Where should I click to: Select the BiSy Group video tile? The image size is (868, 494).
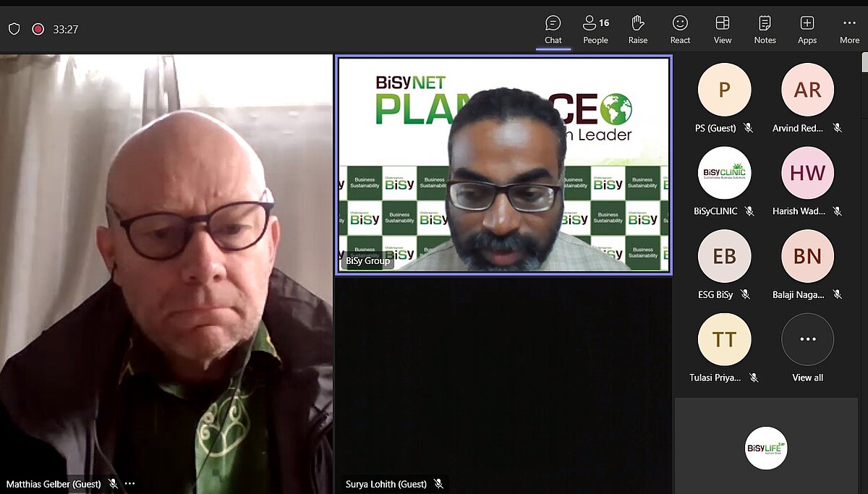503,165
